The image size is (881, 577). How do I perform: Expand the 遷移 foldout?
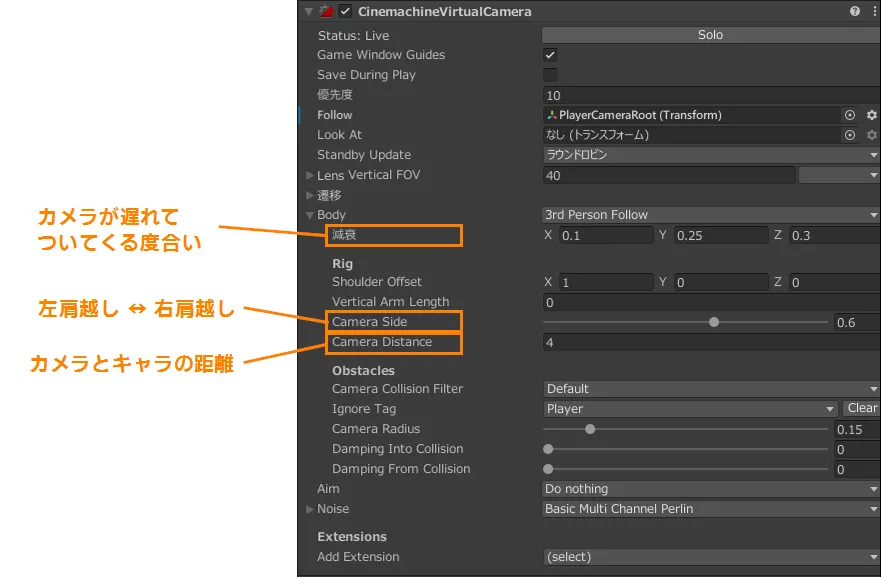[309, 196]
